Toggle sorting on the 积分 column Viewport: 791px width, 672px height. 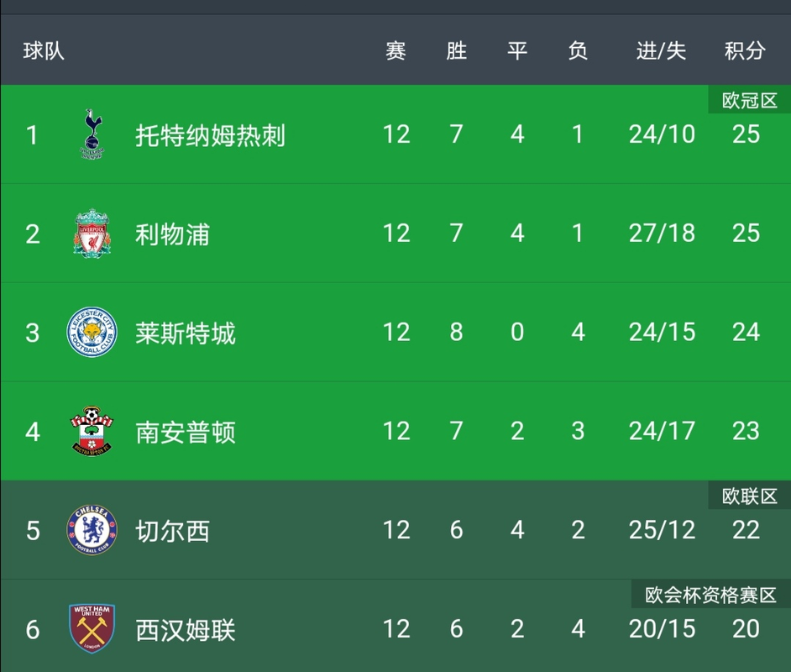click(744, 50)
